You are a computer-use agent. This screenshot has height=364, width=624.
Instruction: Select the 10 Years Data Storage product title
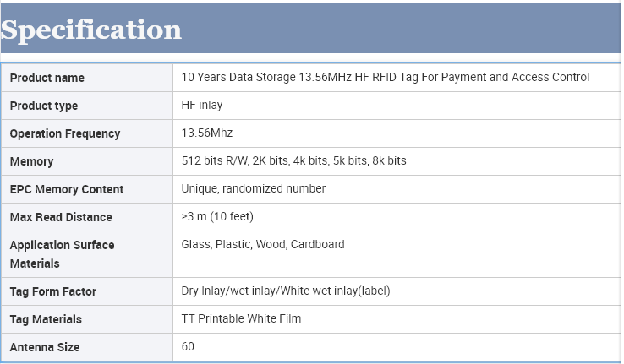pos(386,77)
